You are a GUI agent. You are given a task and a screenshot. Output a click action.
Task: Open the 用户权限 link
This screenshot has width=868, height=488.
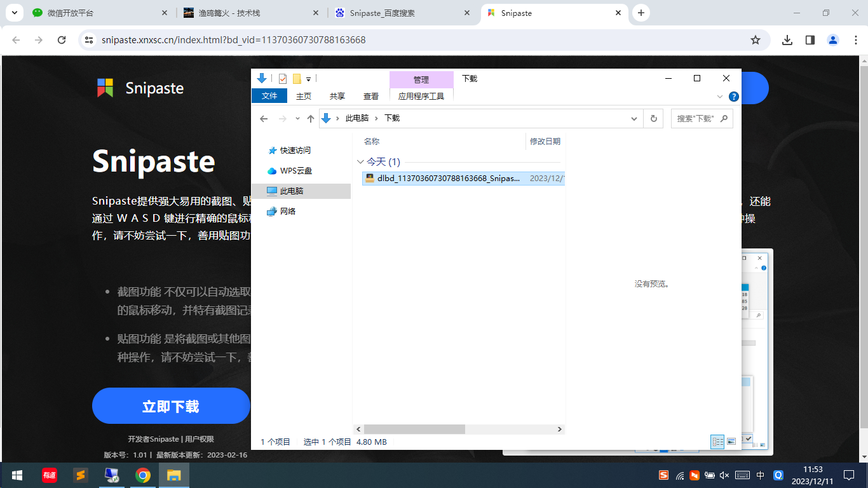(199, 439)
